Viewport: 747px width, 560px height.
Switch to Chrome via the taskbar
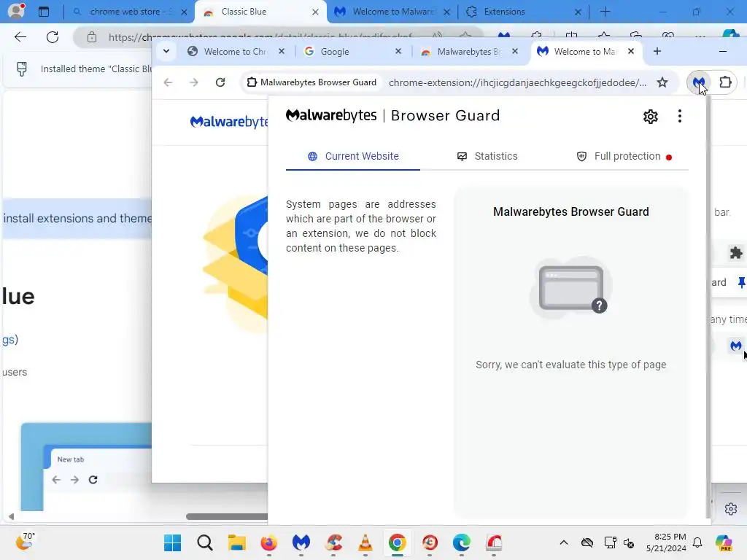click(x=398, y=542)
